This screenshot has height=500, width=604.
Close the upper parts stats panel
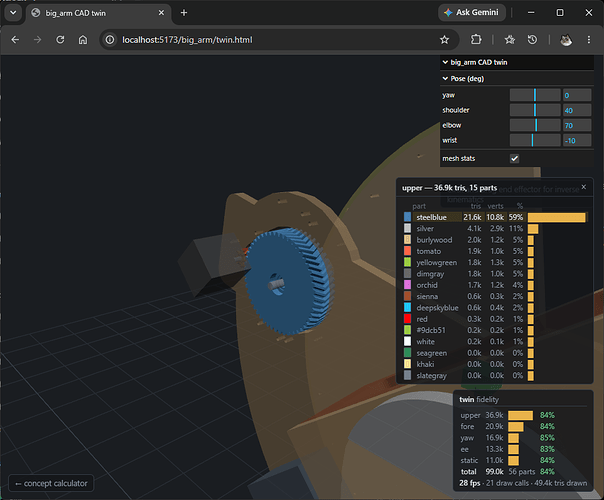click(x=584, y=187)
